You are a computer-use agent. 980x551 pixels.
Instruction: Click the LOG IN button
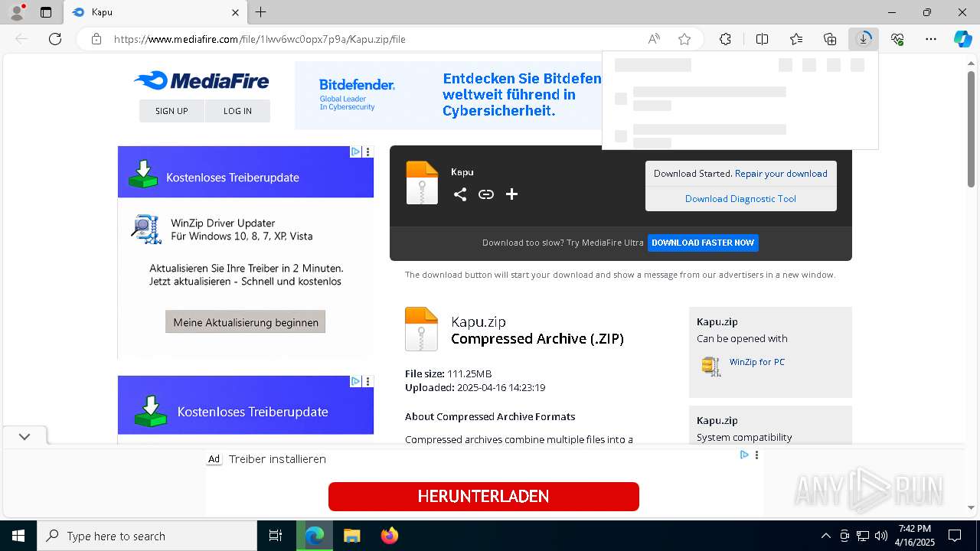[x=237, y=111]
